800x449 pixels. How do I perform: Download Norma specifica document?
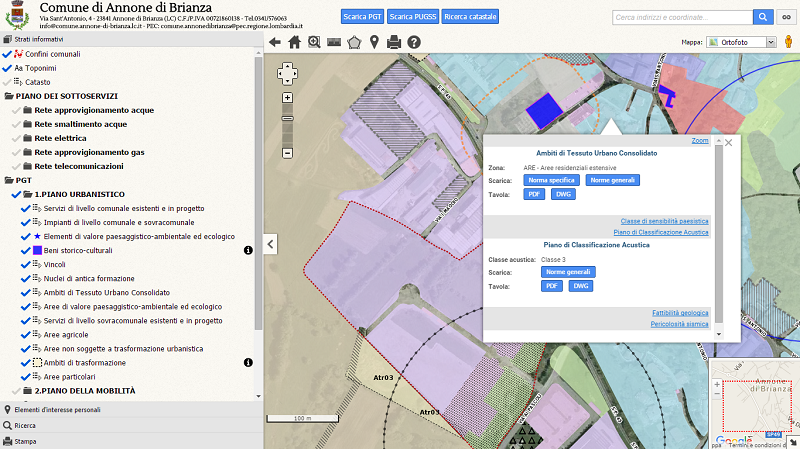pyautogui.click(x=552, y=180)
